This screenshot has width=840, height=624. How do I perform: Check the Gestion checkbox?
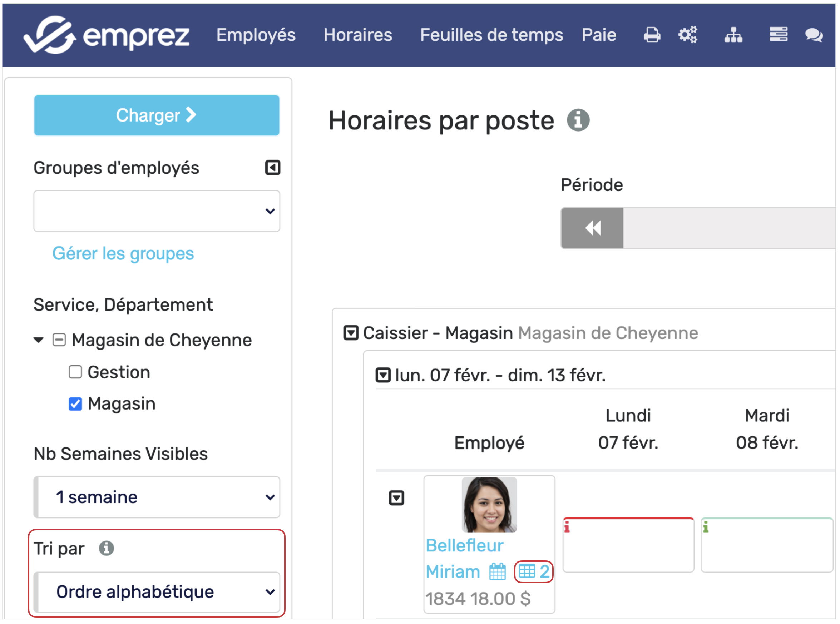tap(75, 372)
